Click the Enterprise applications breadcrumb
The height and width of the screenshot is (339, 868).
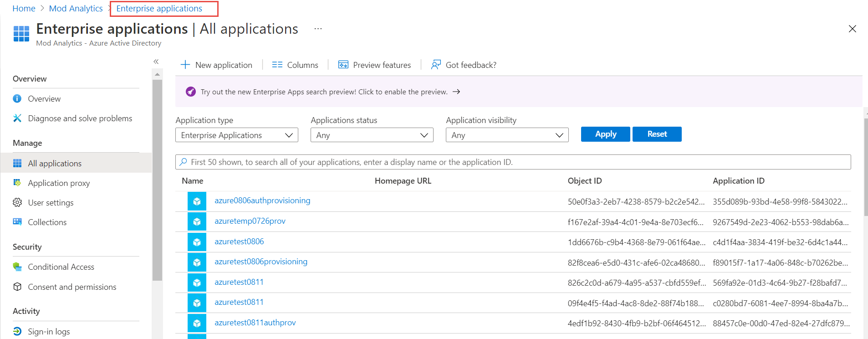159,8
